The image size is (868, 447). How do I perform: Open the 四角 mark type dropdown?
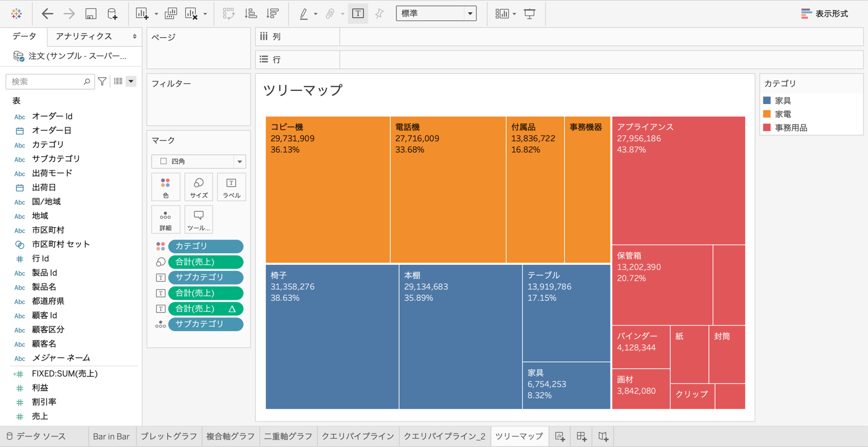tap(198, 161)
